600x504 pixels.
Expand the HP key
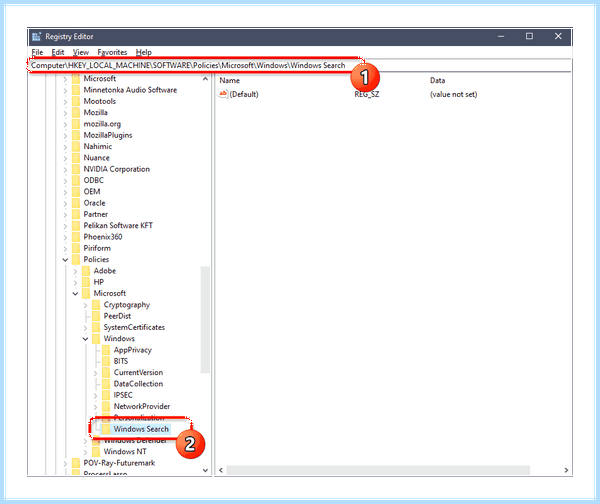(x=75, y=282)
